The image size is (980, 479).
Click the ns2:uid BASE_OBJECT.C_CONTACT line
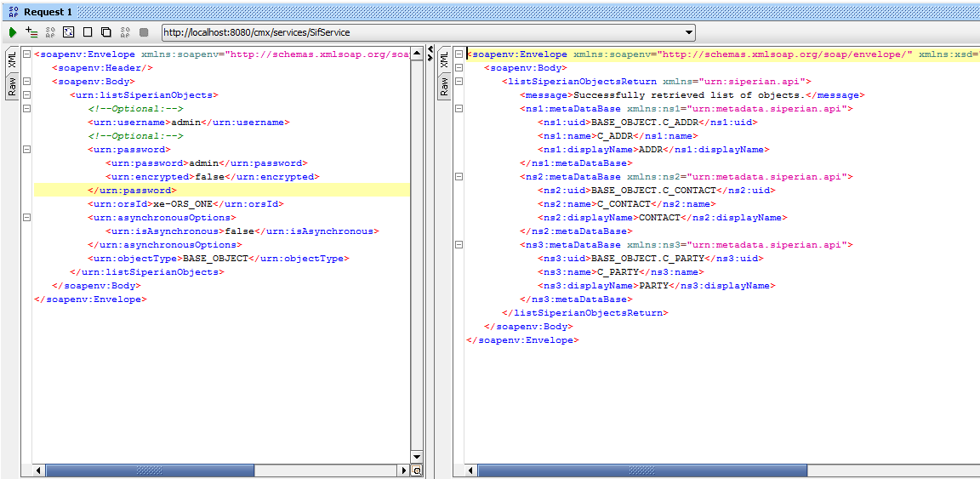[656, 190]
